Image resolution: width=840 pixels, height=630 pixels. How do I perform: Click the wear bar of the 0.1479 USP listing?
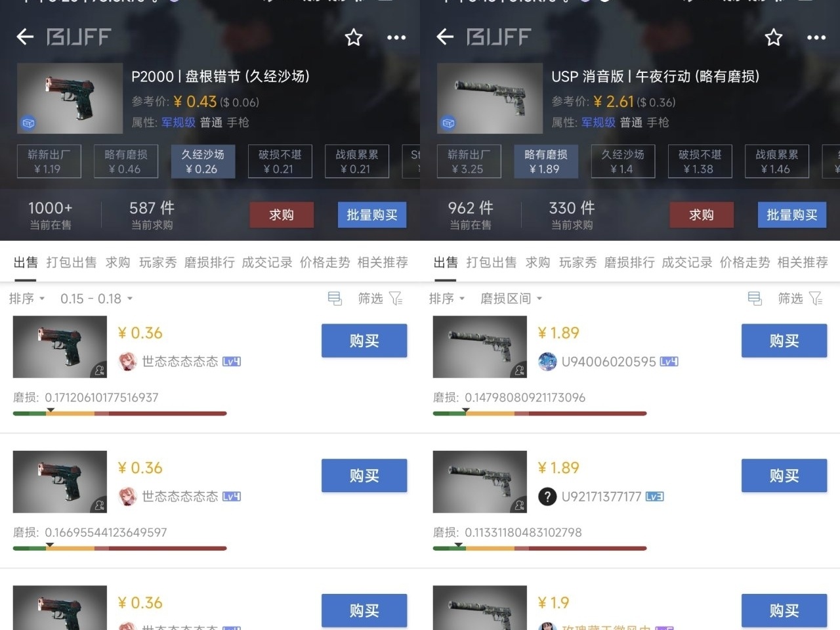pyautogui.click(x=539, y=413)
